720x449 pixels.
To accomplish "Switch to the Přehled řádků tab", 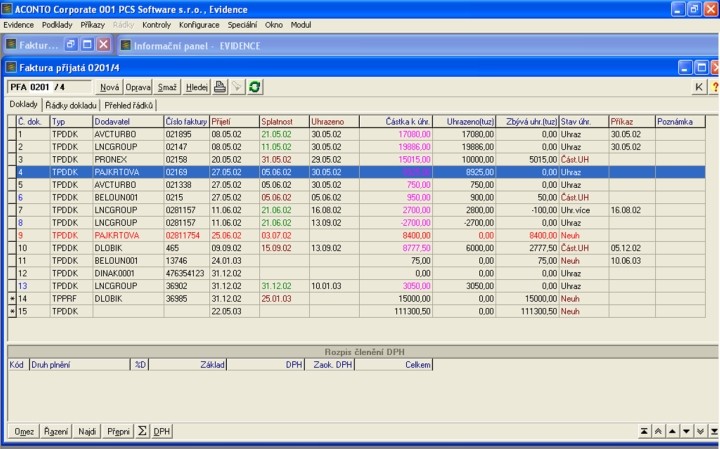I will click(x=129, y=105).
